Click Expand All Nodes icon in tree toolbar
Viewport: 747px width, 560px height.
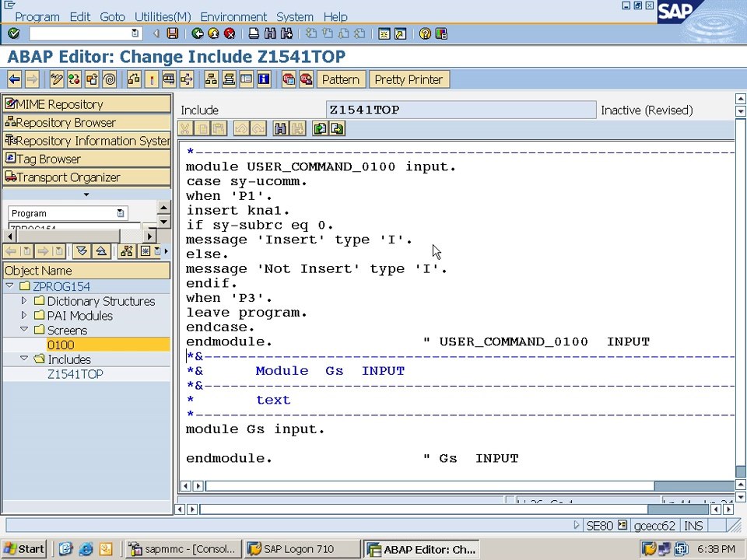point(82,251)
